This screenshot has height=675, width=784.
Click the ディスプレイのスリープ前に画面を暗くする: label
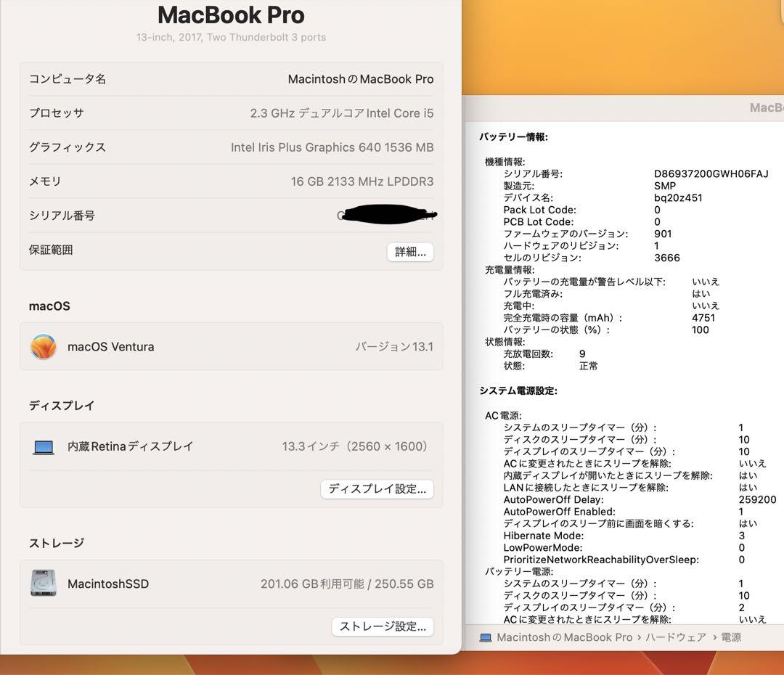(598, 523)
